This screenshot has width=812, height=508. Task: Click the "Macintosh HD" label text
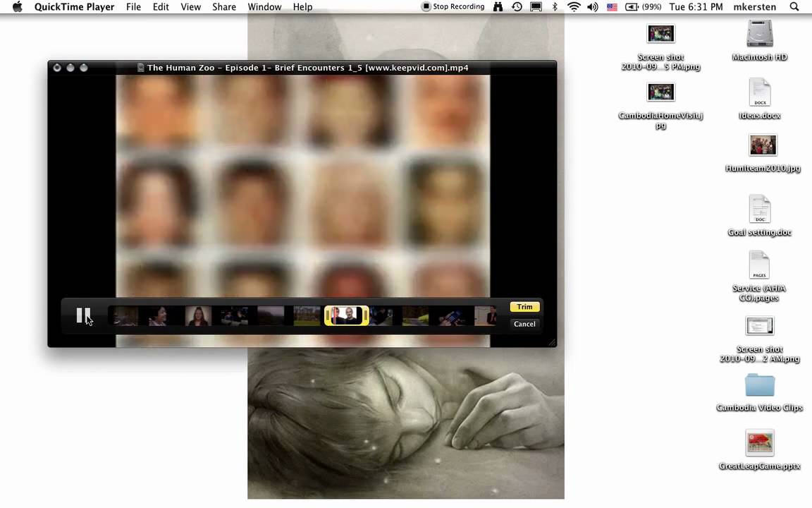760,57
